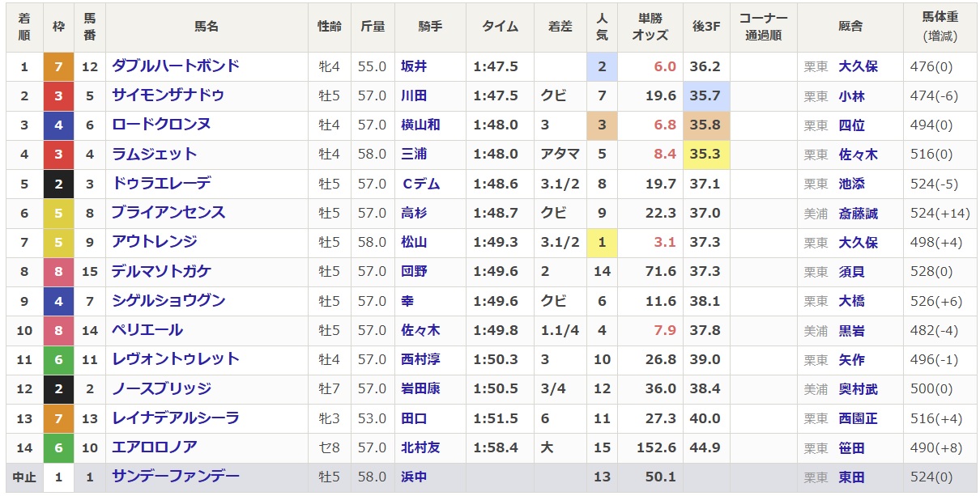Image resolution: width=980 pixels, height=496 pixels.
Task: Click trainer name 斎藤誠
Action: pos(858,214)
